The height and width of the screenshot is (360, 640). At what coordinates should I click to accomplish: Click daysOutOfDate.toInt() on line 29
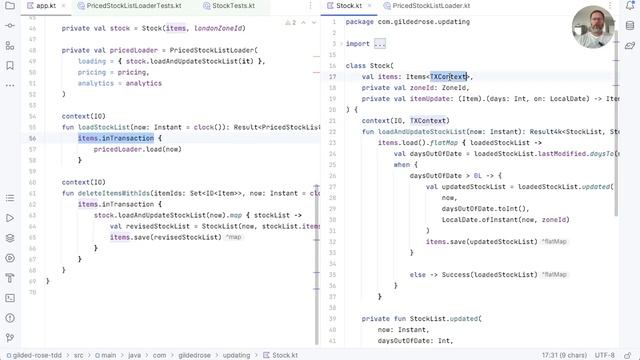pyautogui.click(x=485, y=209)
